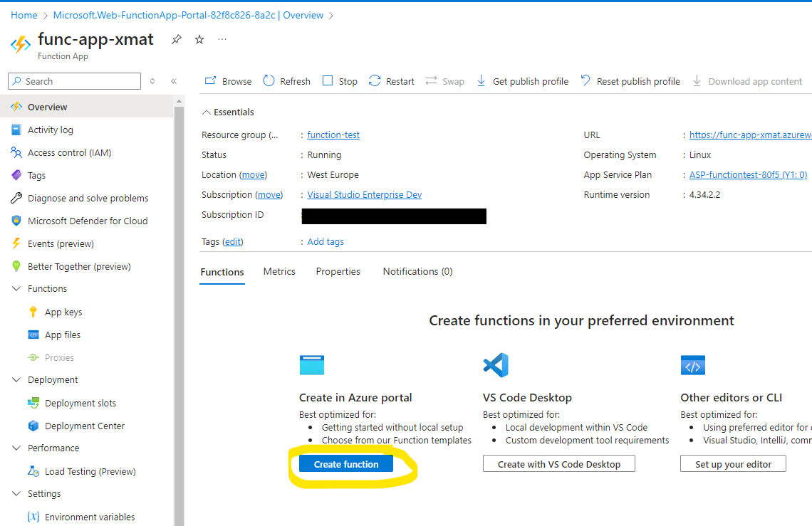Refresh the function app overview
Viewport: 812px width, 526px height.
coord(286,81)
